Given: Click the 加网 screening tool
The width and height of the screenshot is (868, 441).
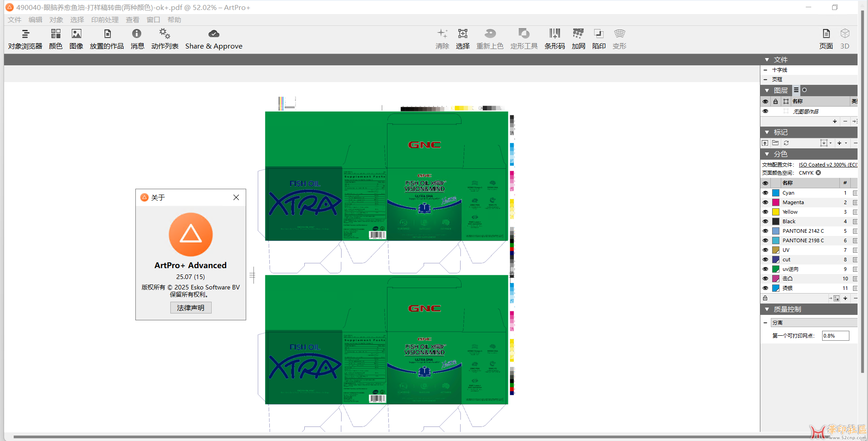Looking at the screenshot, I should click(x=578, y=39).
